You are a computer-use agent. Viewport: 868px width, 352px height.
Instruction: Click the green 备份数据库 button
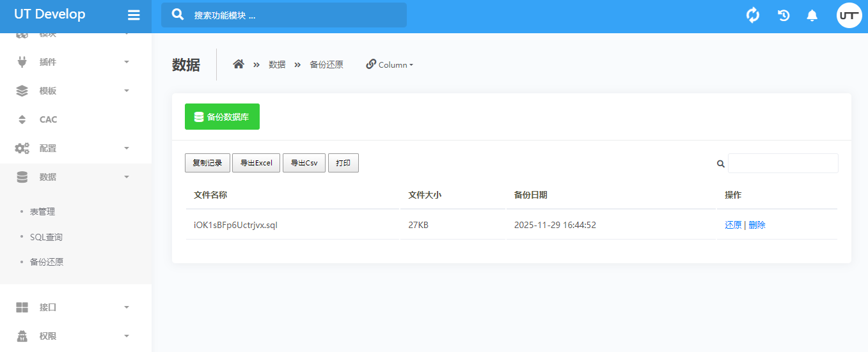222,117
